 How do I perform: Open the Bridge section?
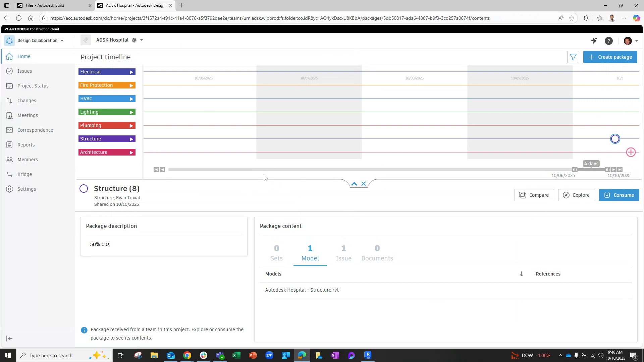24,174
